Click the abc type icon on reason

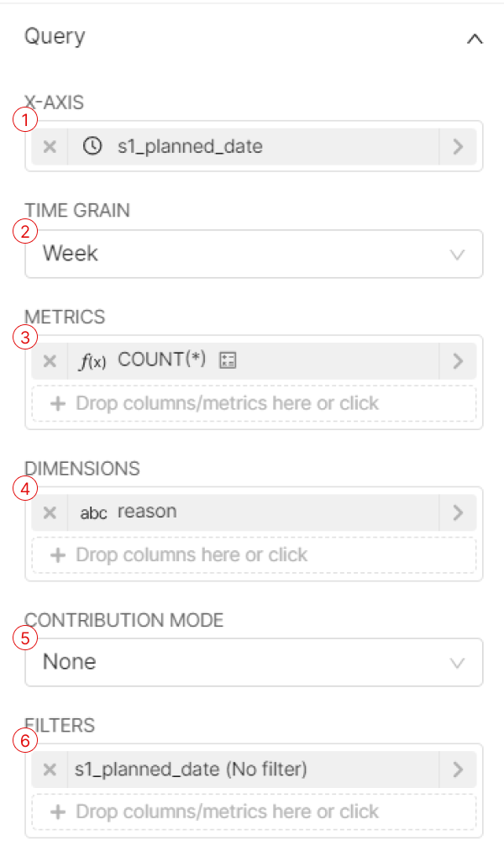(x=93, y=513)
